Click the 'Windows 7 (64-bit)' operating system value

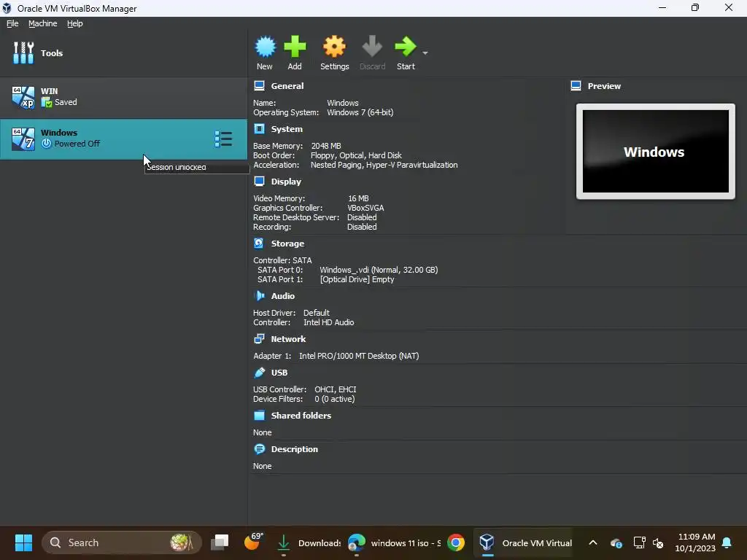360,113
